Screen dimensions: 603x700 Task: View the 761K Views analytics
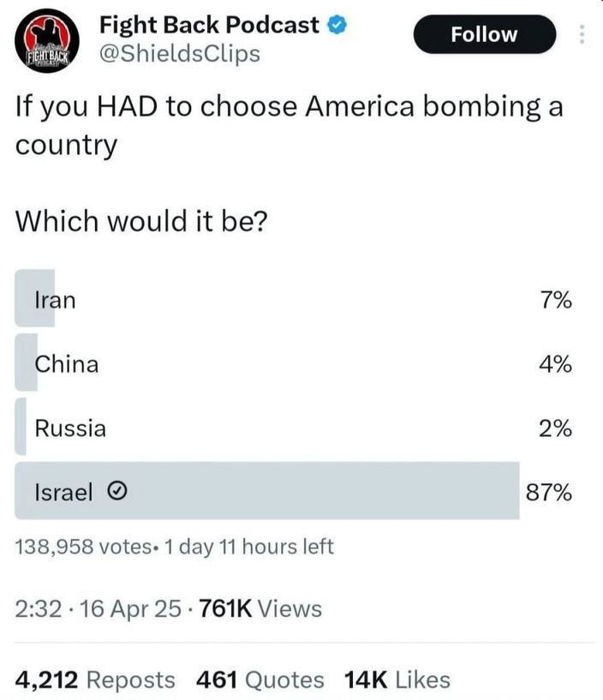click(x=260, y=608)
